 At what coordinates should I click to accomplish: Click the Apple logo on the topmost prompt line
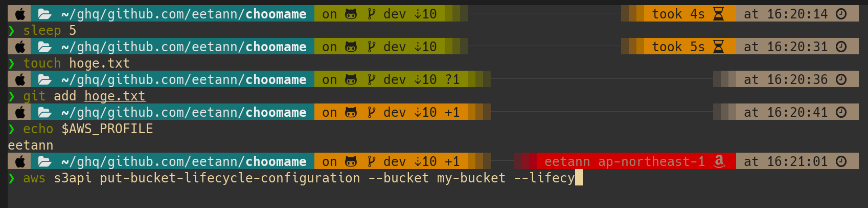[20, 14]
